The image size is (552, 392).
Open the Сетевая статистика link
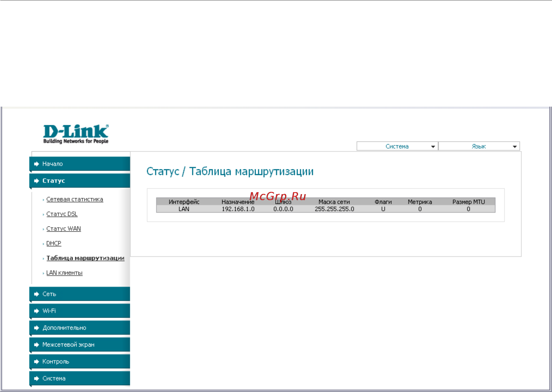(75, 199)
